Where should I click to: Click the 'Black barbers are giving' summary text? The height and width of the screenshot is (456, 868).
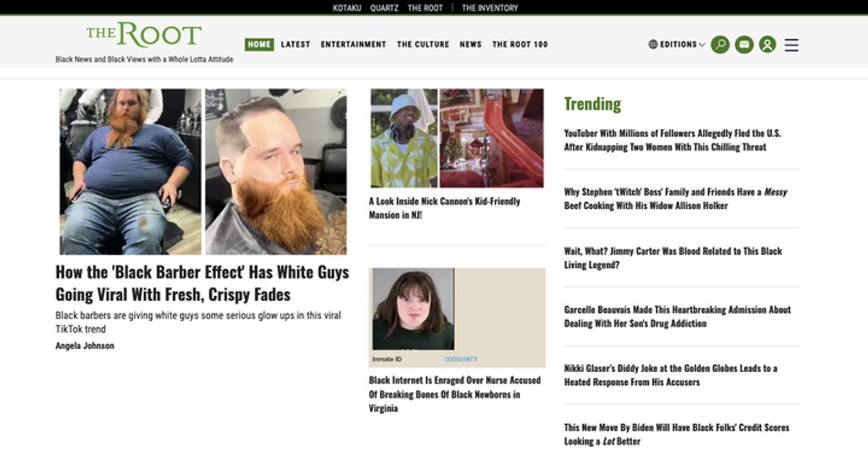click(x=198, y=322)
